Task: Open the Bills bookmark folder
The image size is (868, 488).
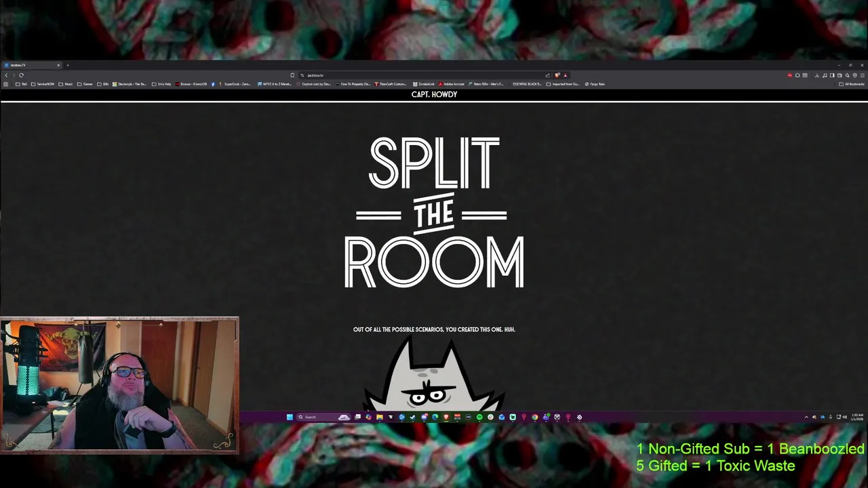Action: pyautogui.click(x=103, y=84)
